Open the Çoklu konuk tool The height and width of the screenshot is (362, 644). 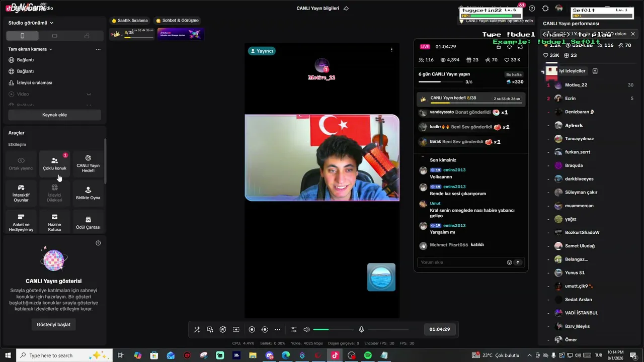(x=54, y=164)
